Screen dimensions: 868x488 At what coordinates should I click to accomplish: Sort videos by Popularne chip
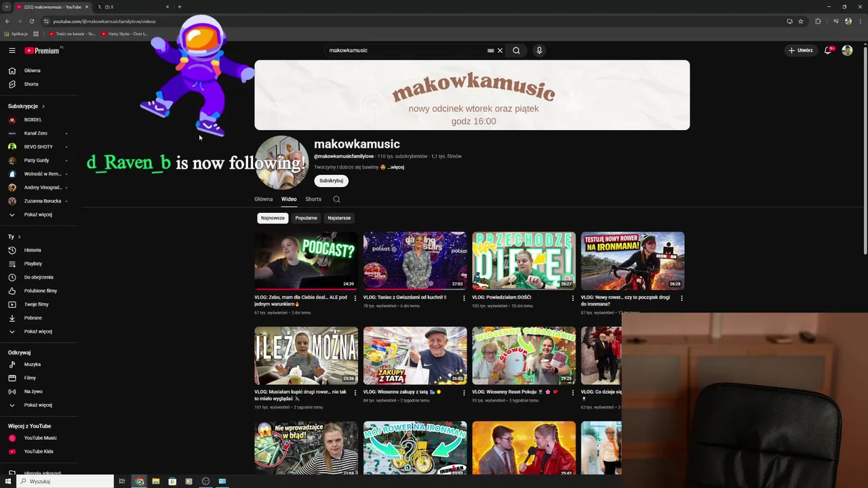[x=306, y=218]
